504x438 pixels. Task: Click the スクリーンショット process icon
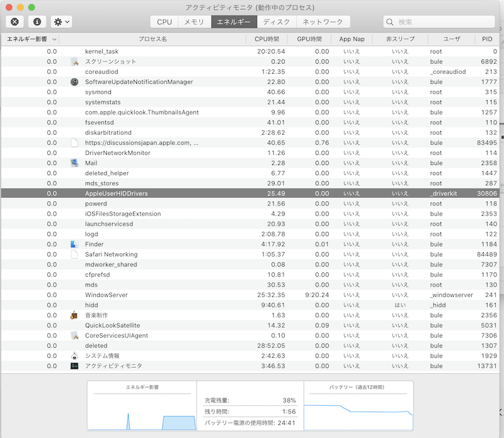coord(74,62)
